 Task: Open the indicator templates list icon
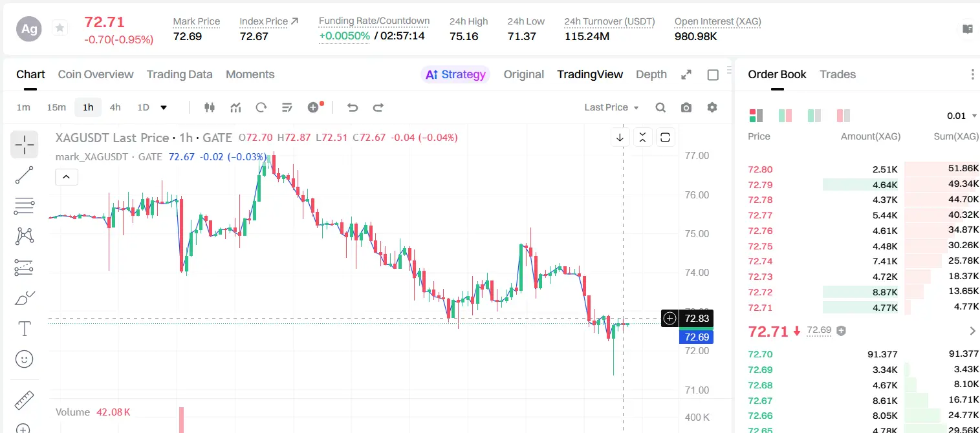click(287, 107)
